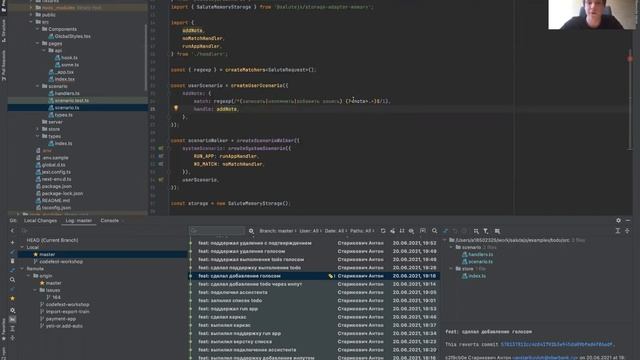Viewport: 640px width, 360px height.
Task: Click the Git log text filter field
Action: [217, 231]
